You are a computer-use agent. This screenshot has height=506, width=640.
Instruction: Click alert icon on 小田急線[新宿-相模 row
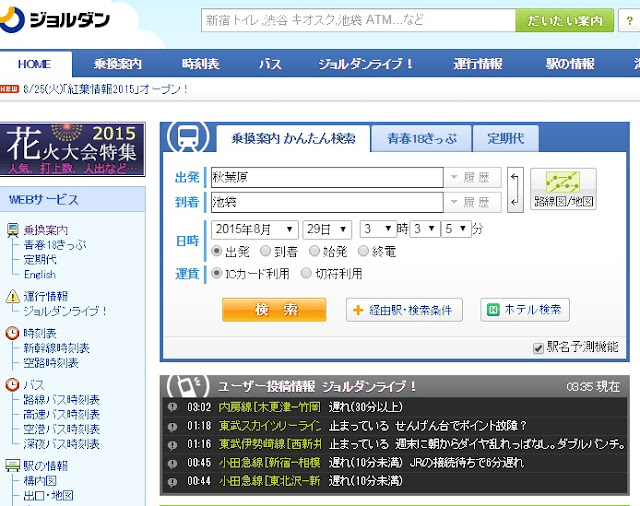172,463
